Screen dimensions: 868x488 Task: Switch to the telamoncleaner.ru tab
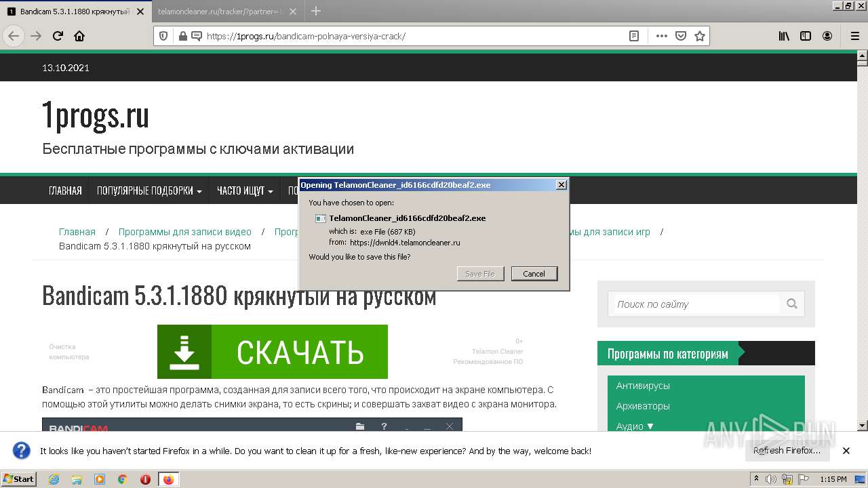pyautogui.click(x=220, y=12)
